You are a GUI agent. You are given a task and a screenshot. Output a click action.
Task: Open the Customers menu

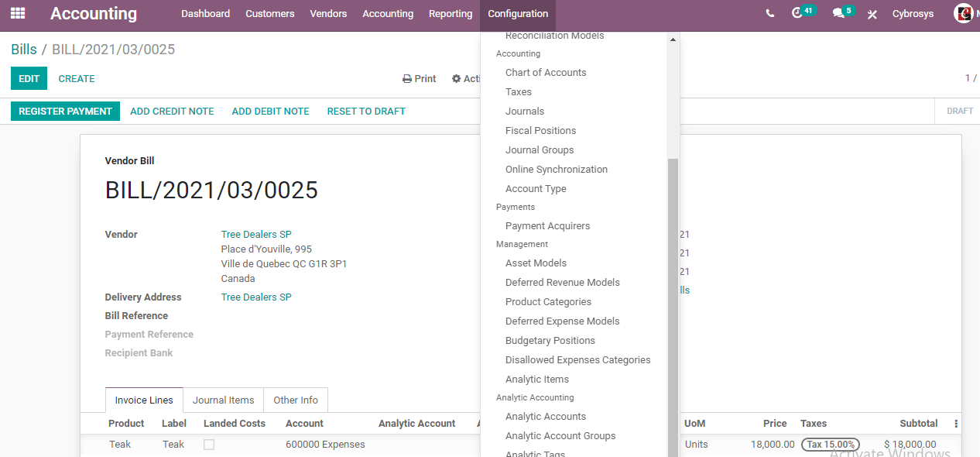[x=270, y=14]
